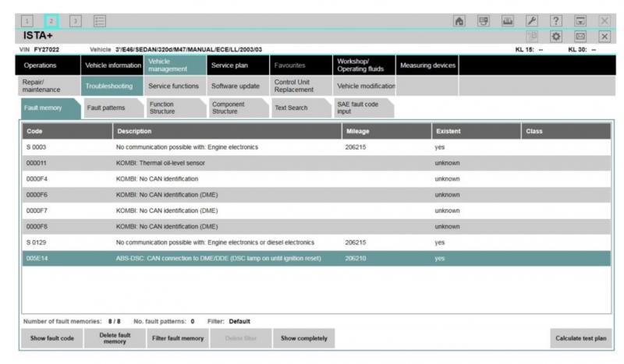
Task: Open the list view icon in top toolbar
Action: [x=100, y=21]
